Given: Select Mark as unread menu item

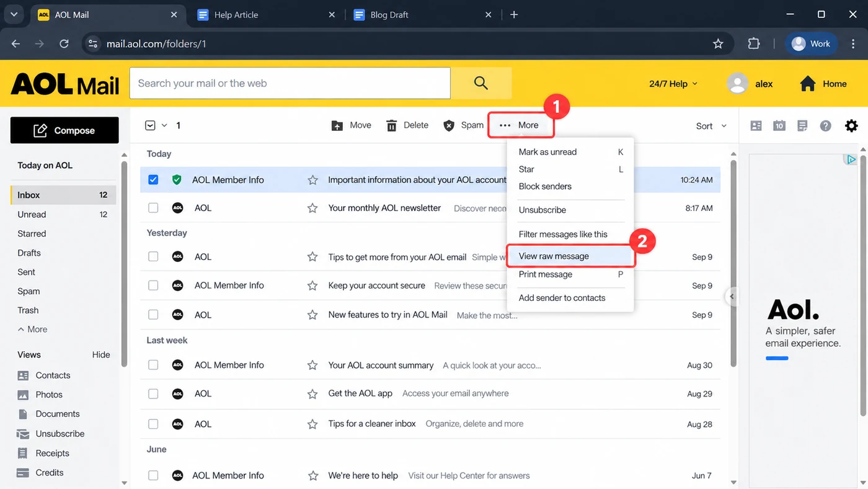Looking at the screenshot, I should [x=570, y=151].
